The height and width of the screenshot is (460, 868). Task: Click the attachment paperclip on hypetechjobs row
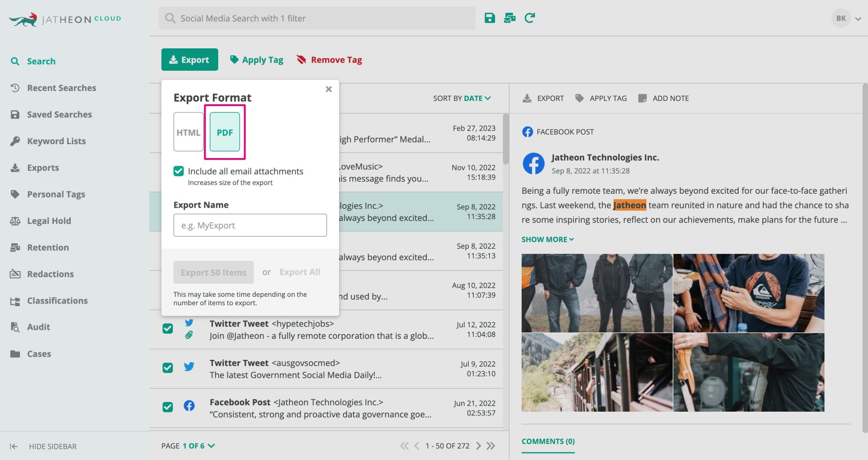tap(189, 335)
